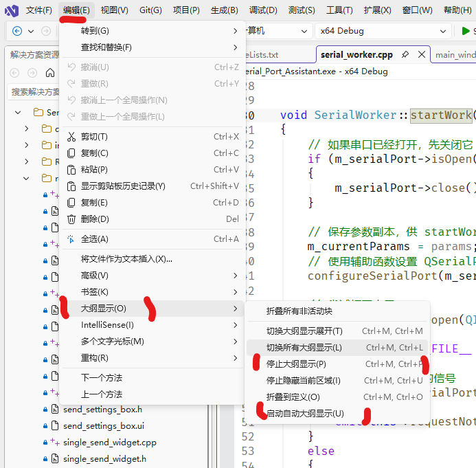Select 大纲显示(O) menu item
This screenshot has width=476, height=468.
152,309
